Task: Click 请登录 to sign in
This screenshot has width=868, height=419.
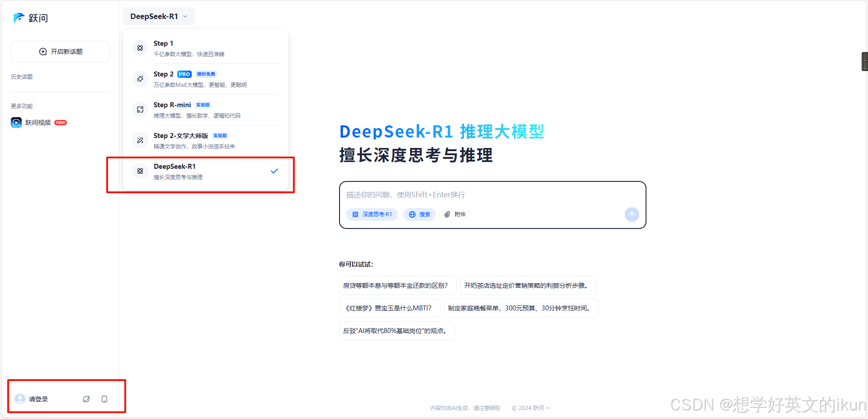Action: coord(38,399)
